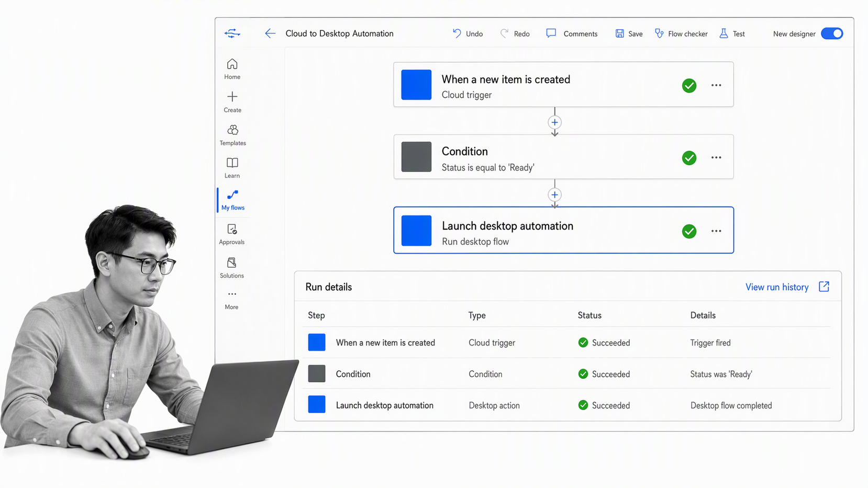
Task: Click Succeeded status in the Desktop action row
Action: point(604,405)
